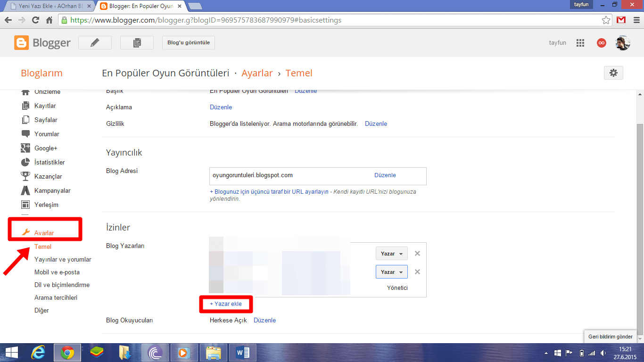Edit the Gizlilik privacy setting
The height and width of the screenshot is (362, 644).
pyautogui.click(x=376, y=124)
